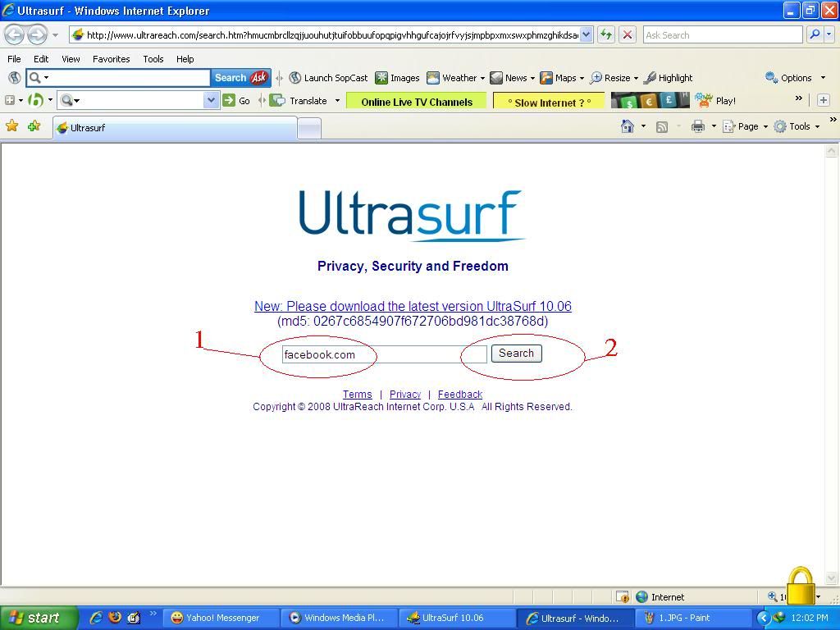Expand the Maps dropdown arrow

tap(582, 78)
